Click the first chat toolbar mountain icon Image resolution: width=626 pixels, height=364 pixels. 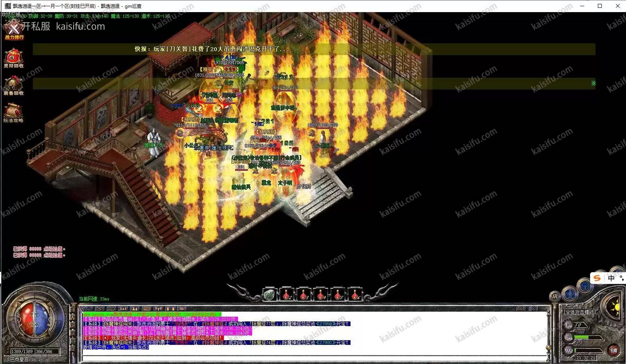(88, 309)
